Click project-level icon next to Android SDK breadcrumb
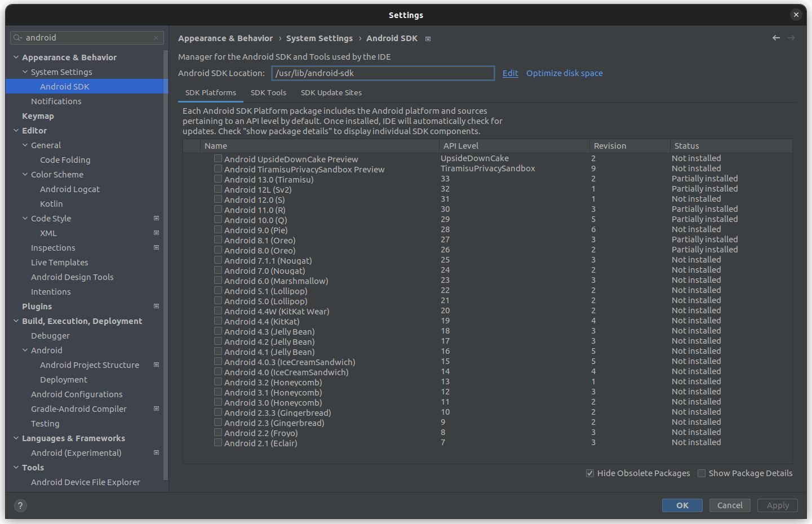This screenshot has height=524, width=812. 428,39
